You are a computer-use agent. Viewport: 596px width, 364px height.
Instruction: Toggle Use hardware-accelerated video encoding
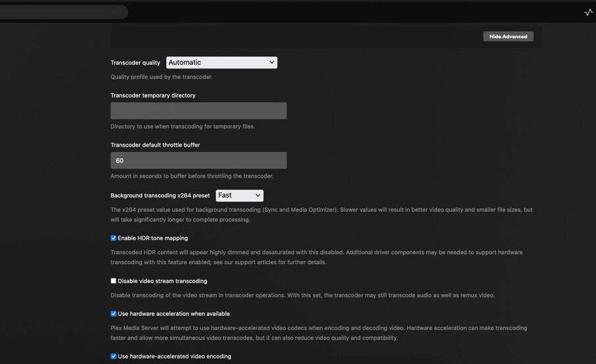click(x=113, y=356)
